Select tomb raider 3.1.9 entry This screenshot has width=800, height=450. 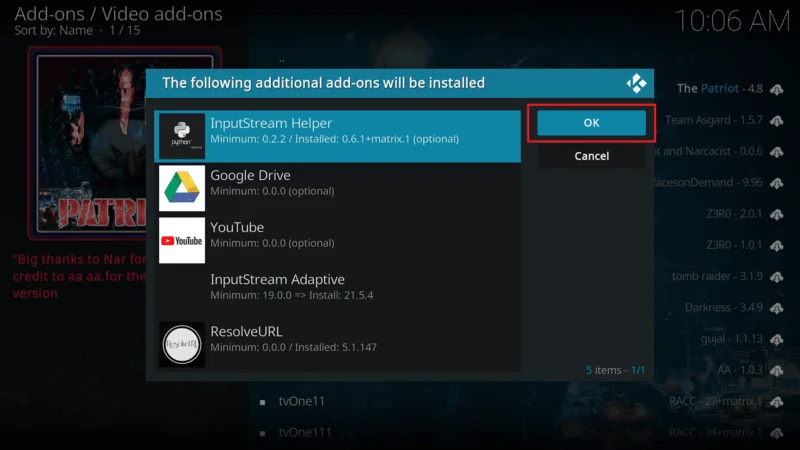(x=717, y=276)
